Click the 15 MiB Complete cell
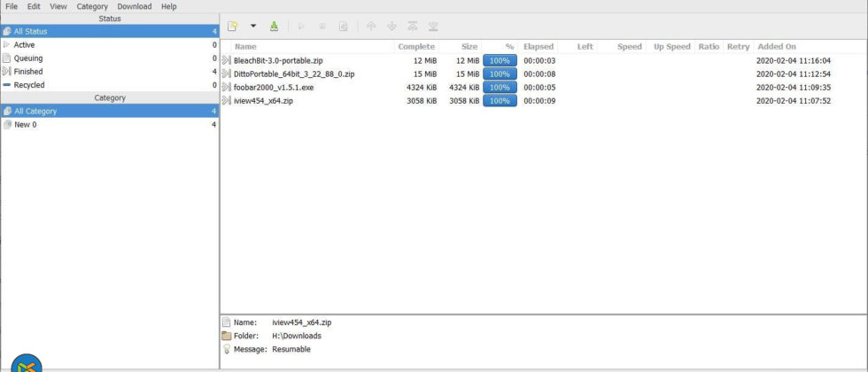 [x=424, y=74]
